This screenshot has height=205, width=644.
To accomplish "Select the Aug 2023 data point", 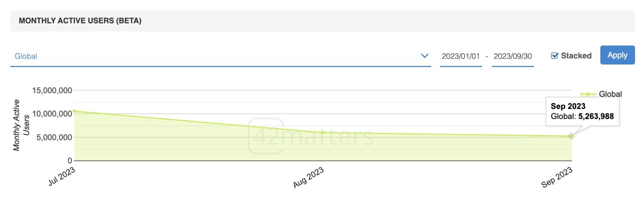I will 322,132.
